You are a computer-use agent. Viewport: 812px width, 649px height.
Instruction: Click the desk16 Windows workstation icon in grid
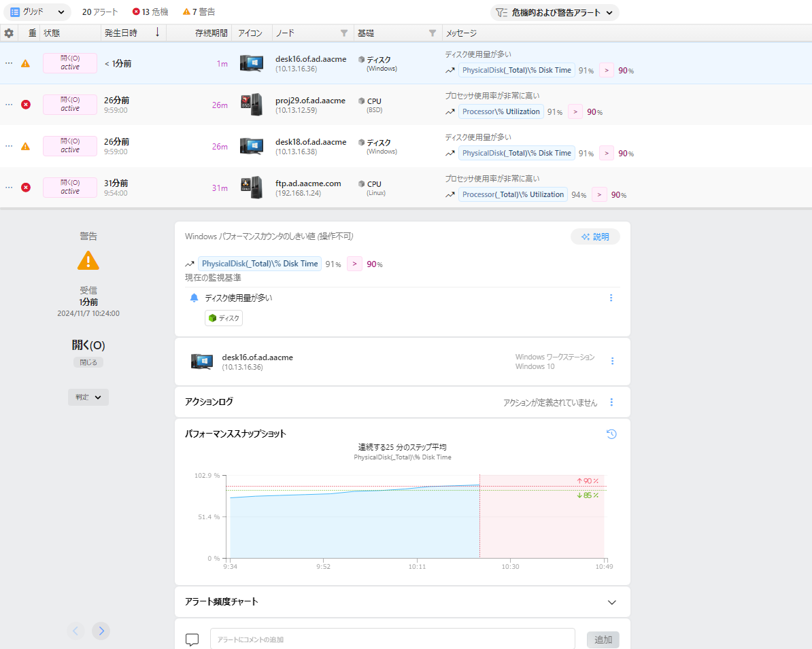[252, 63]
